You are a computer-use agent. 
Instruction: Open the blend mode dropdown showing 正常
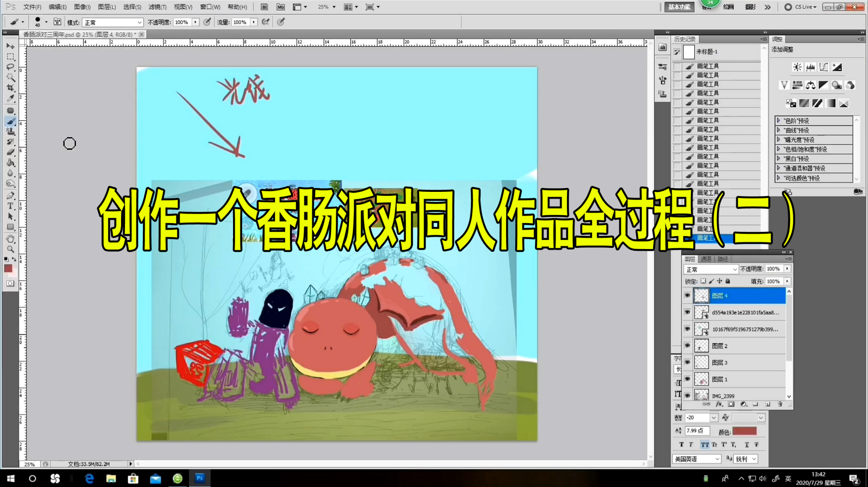click(x=711, y=269)
